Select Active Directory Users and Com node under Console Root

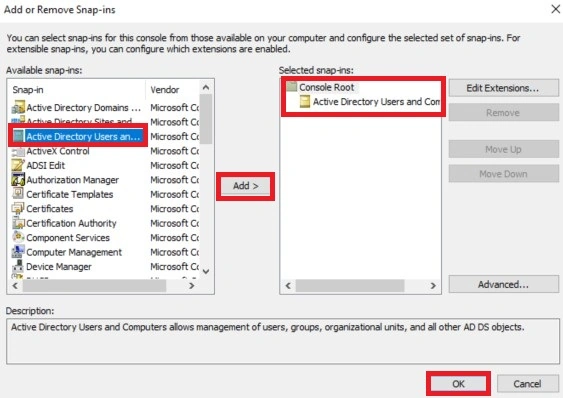pos(376,102)
